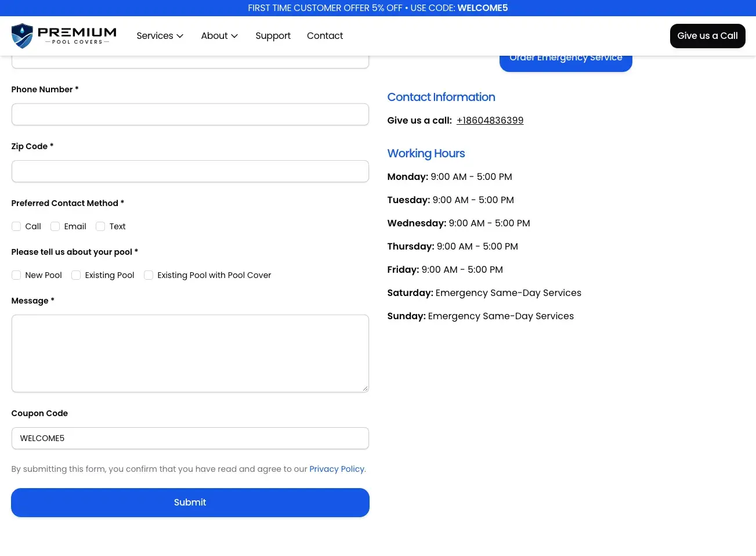Click the Monday hours line
Image resolution: width=756 pixels, height=556 pixels.
click(450, 177)
